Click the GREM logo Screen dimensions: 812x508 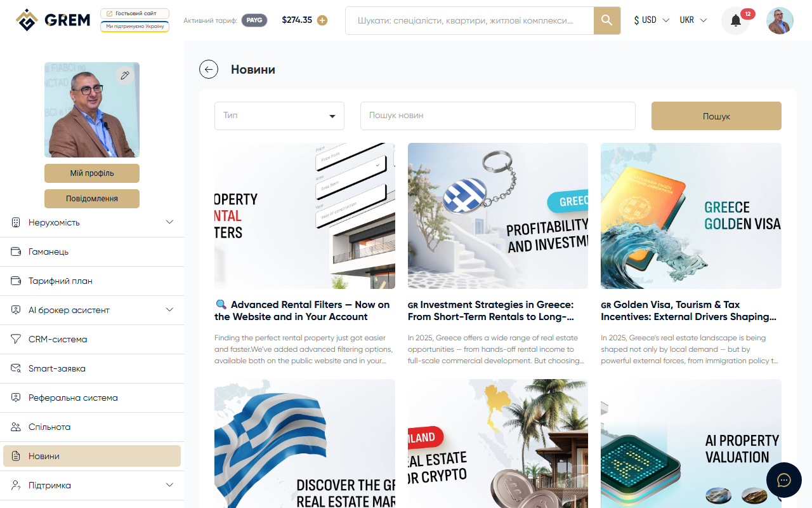point(53,20)
